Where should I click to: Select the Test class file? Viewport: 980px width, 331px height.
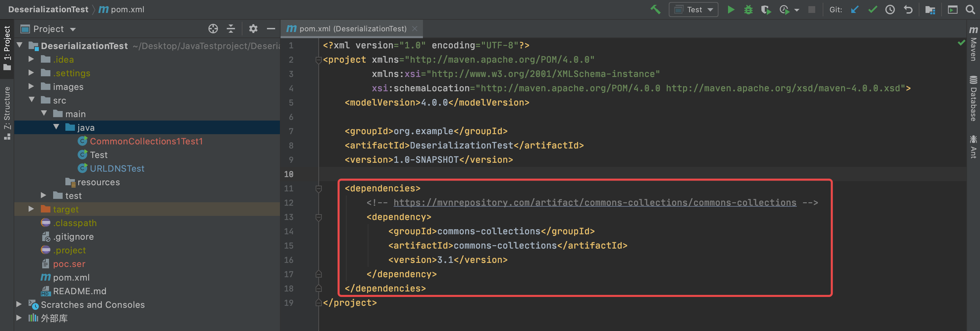(x=98, y=155)
